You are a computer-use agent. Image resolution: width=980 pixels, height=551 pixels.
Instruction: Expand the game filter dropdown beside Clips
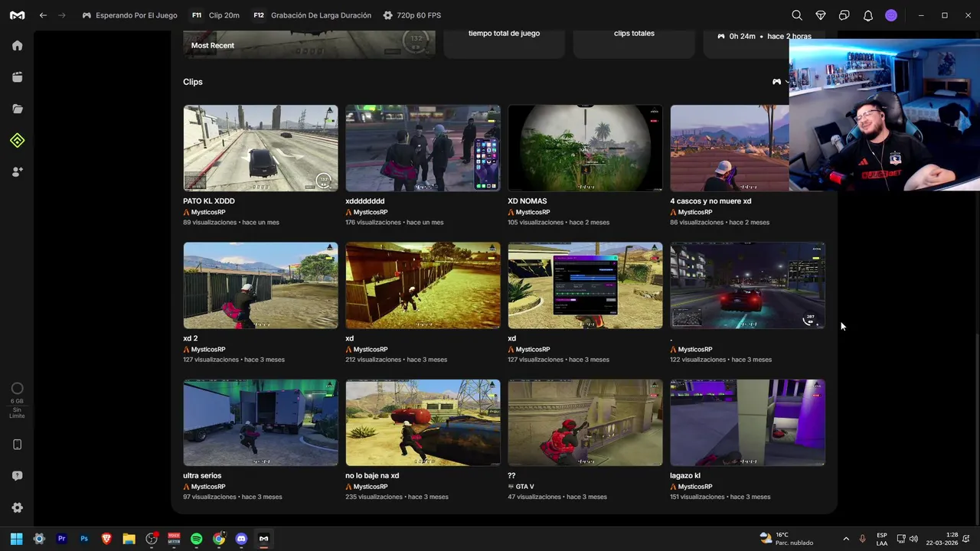tap(780, 82)
